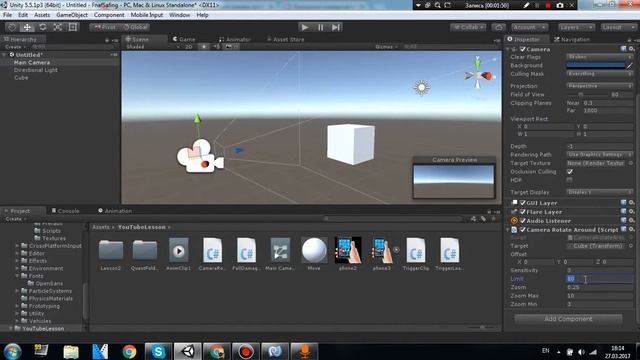Open the Component menu

pos(109,15)
